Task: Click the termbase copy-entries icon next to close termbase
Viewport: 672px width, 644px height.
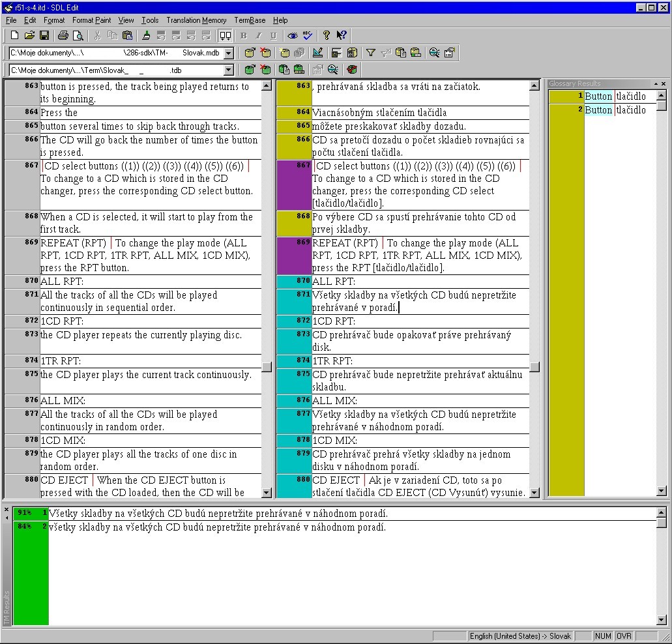Action: click(284, 69)
